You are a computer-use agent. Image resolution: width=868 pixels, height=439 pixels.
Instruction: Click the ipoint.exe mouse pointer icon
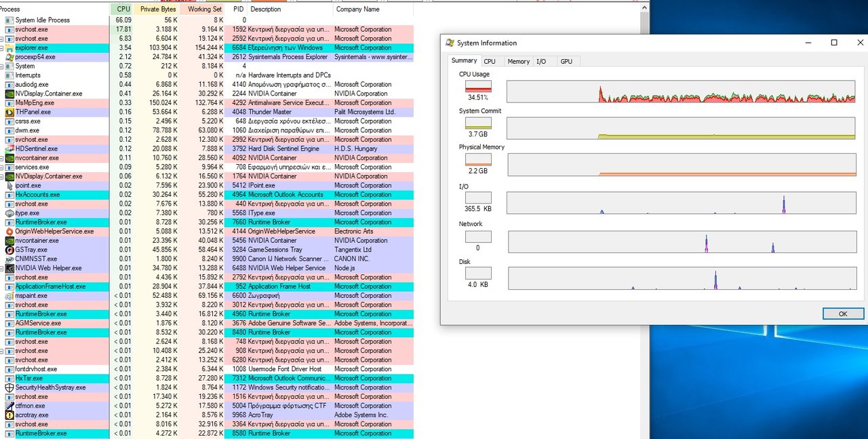(x=9, y=185)
